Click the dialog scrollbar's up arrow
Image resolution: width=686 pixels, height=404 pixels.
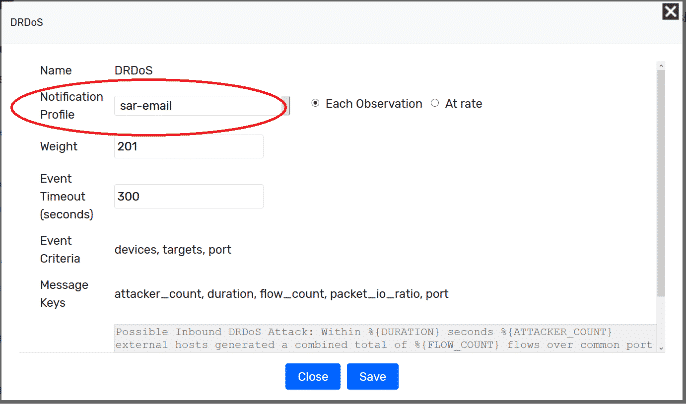(x=661, y=66)
